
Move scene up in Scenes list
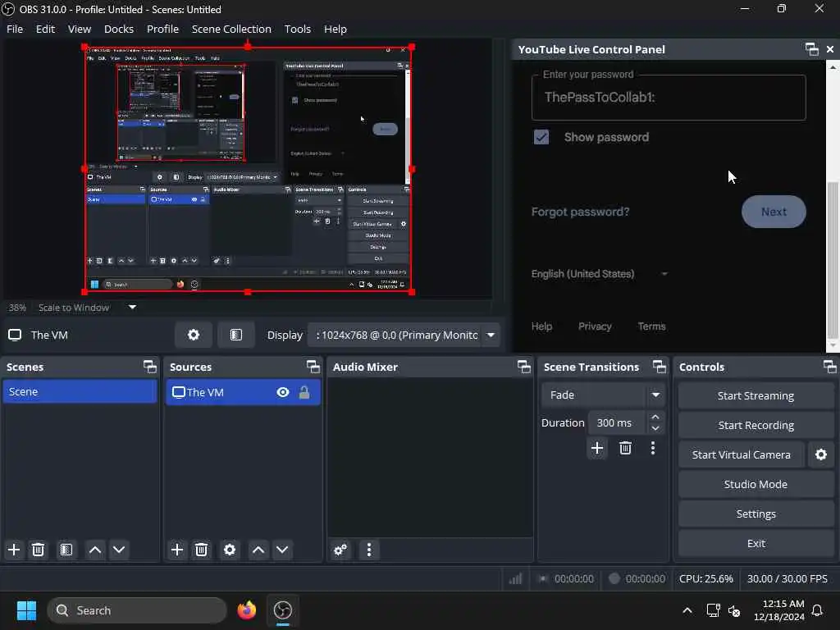pos(95,550)
